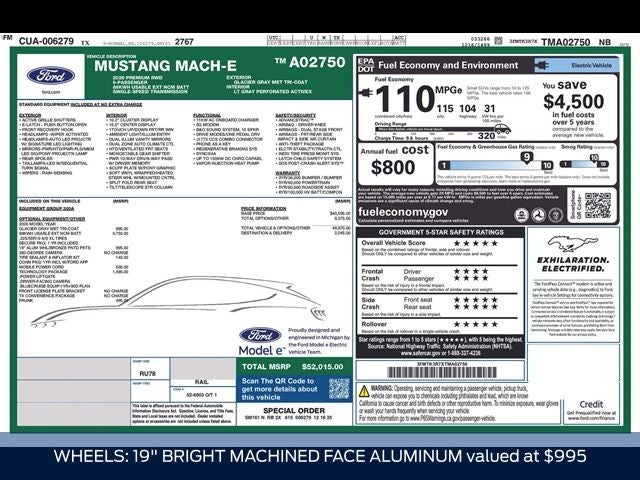Click the Ford oval logo at top left
The width and height of the screenshot is (640, 480).
pyautogui.click(x=48, y=76)
